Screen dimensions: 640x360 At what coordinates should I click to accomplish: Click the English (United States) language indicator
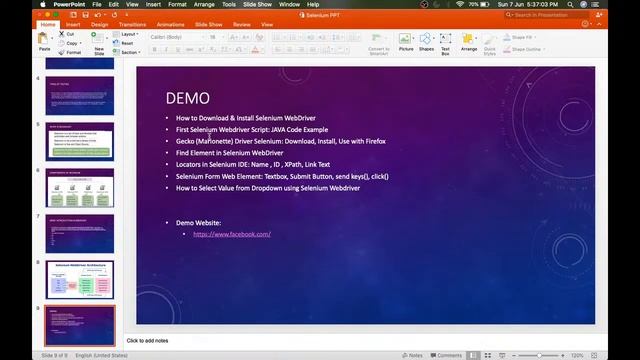(x=101, y=356)
